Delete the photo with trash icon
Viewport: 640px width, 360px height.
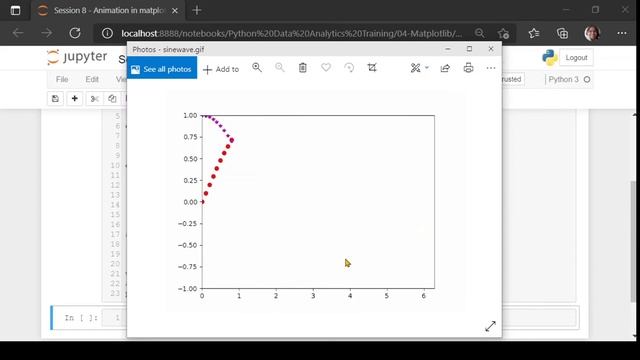point(302,68)
